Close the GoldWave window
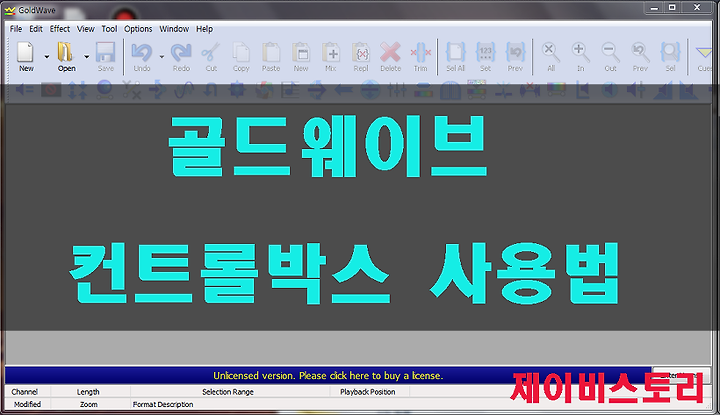720x415 pixels. point(697,7)
